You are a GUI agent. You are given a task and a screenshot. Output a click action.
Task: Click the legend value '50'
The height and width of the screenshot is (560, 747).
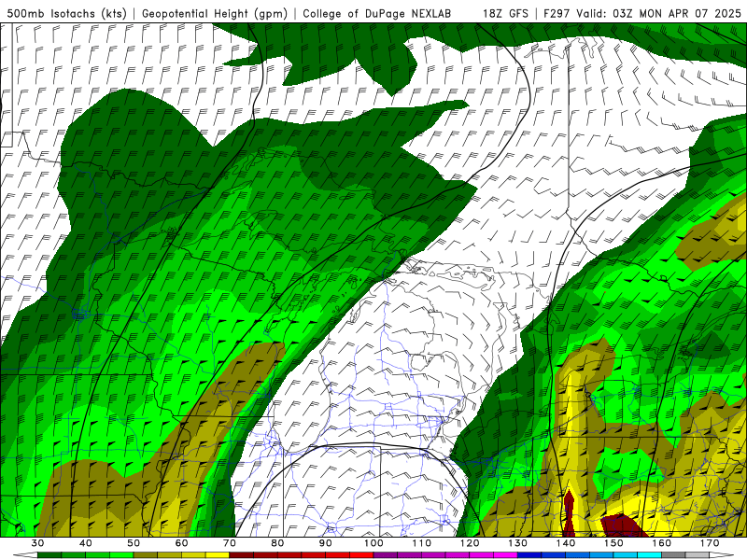click(134, 543)
